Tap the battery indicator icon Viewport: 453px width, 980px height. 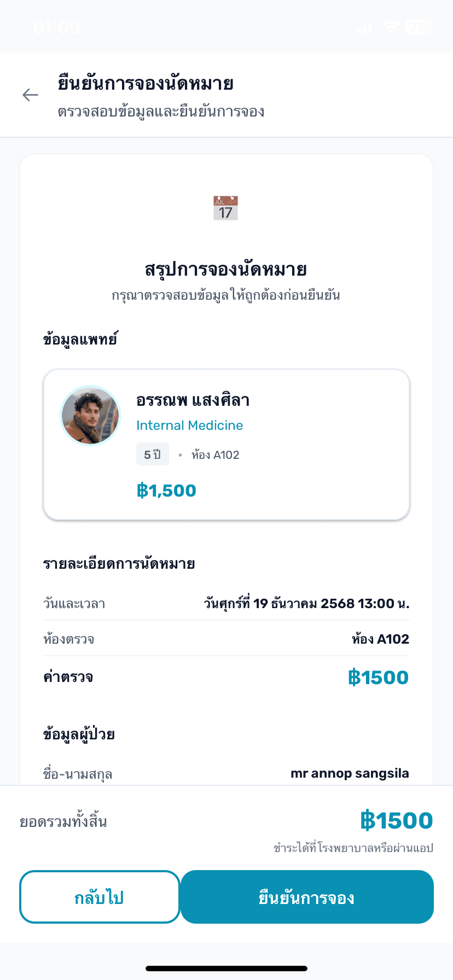[419, 27]
